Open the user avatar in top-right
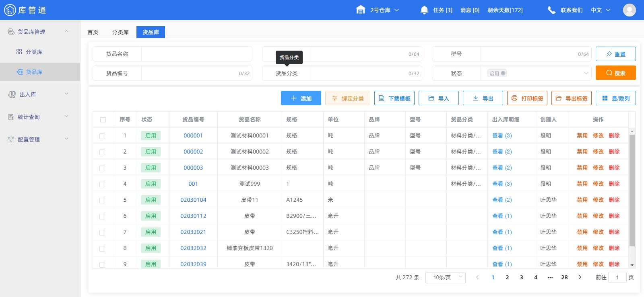 coord(629,10)
